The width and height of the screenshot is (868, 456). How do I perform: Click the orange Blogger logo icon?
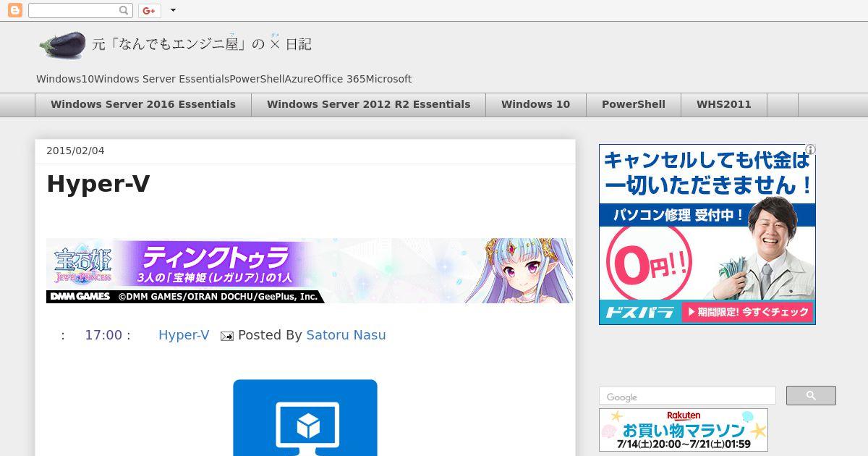(x=14, y=10)
